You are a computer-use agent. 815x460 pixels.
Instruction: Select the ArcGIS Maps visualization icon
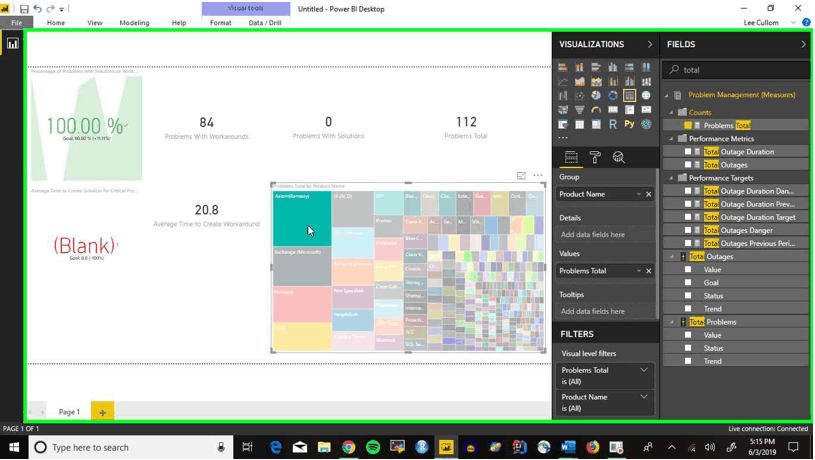click(x=646, y=124)
